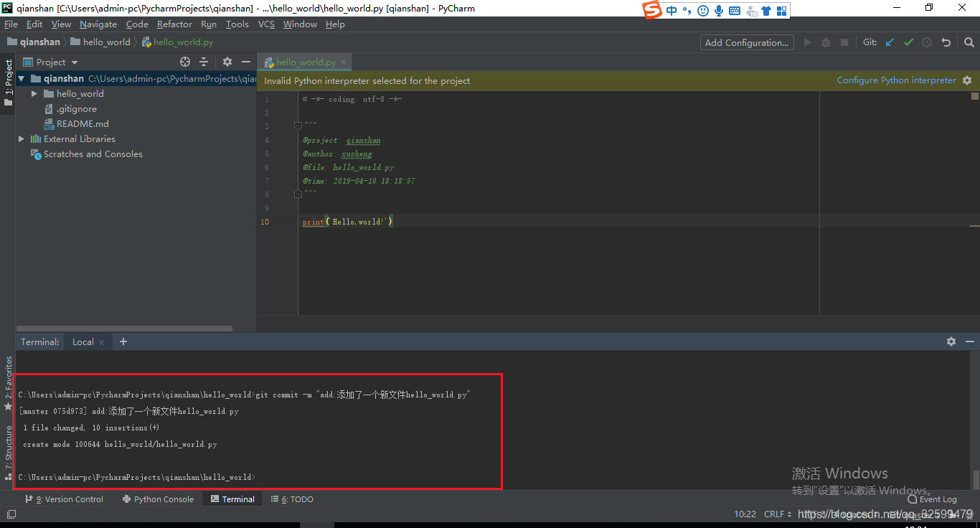Open Search Everywhere magnifier icon
The width and height of the screenshot is (980, 528).
[968, 42]
